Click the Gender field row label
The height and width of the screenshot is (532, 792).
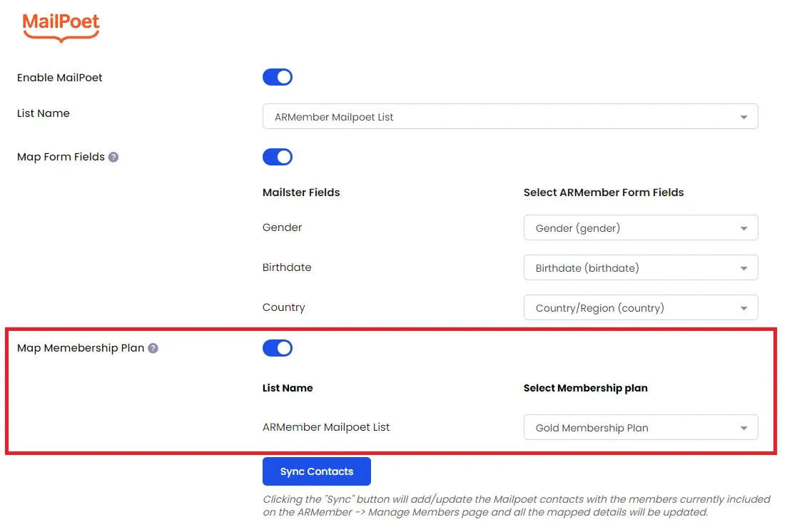tap(282, 227)
